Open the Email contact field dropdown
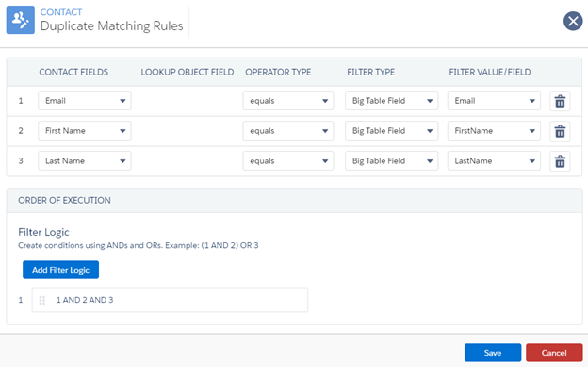This screenshot has height=367, width=588. [x=85, y=101]
